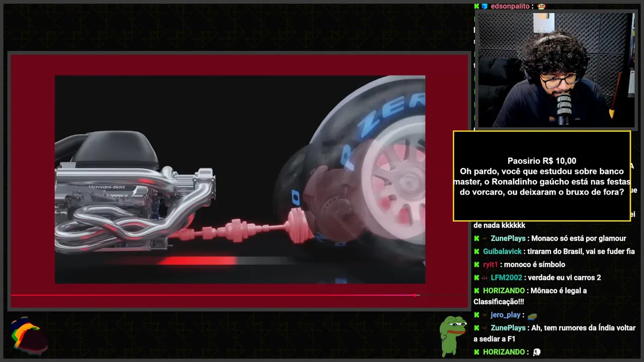Click the Kick badge beside LFM2002
Screen dimensions: 644x362
tap(476, 278)
